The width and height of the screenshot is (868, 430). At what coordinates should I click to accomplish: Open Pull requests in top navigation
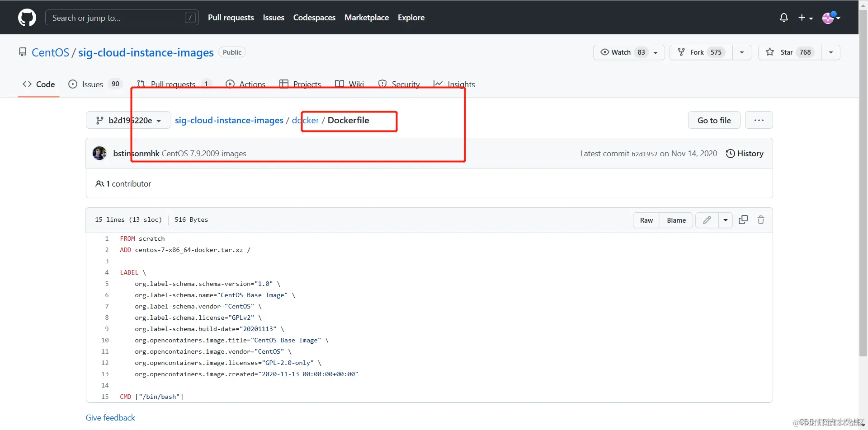[x=231, y=18]
